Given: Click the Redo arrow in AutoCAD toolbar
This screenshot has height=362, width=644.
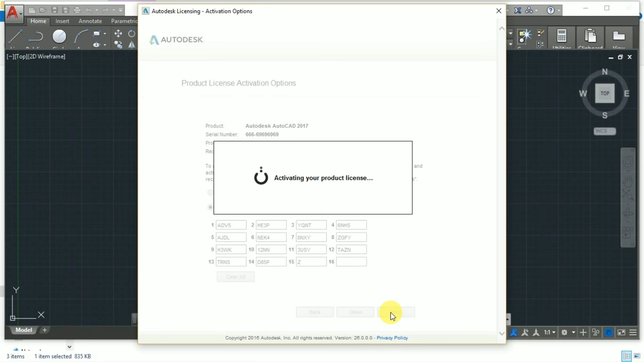Looking at the screenshot, I should (106, 10).
